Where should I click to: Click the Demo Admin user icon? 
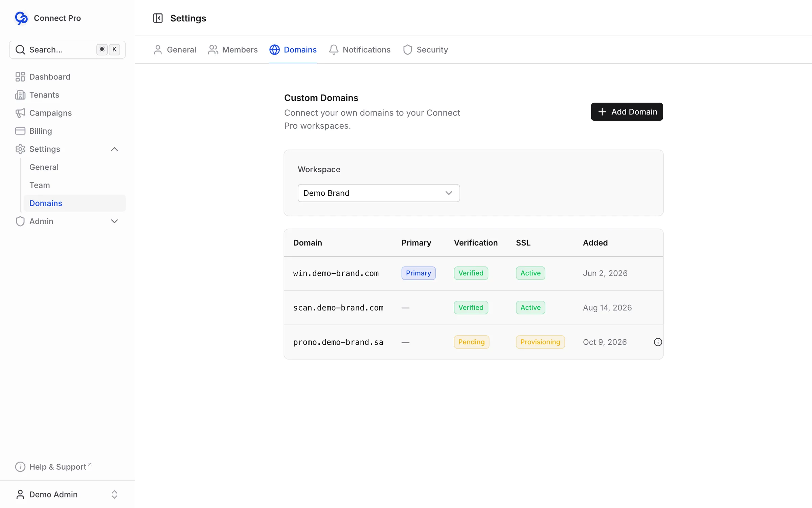[20, 494]
